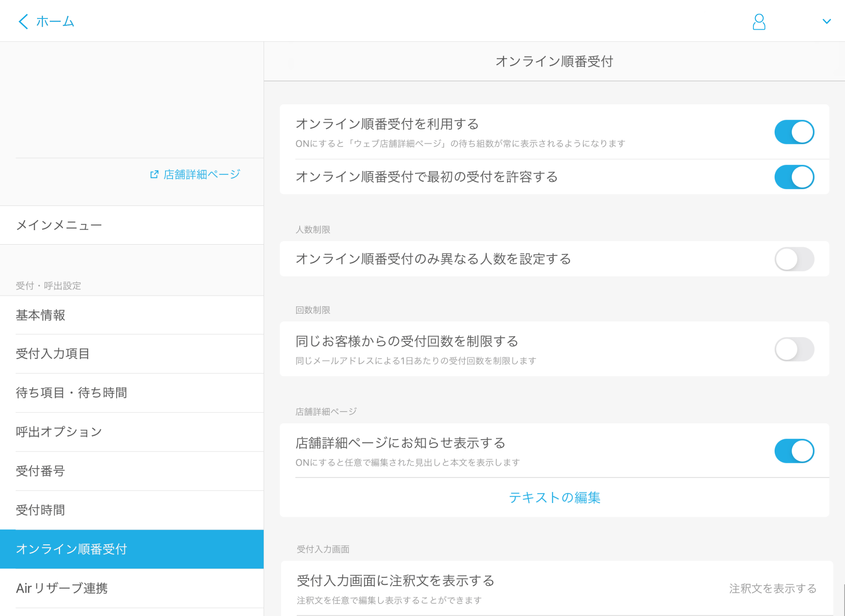Open 店舗詳細ページ link in sidebar
Screen dimensions: 845x616
point(201,174)
